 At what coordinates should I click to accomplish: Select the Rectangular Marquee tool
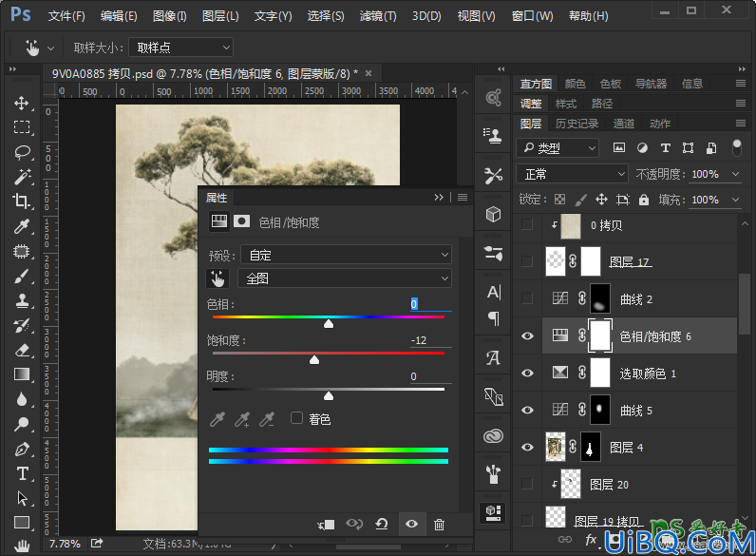click(x=22, y=127)
